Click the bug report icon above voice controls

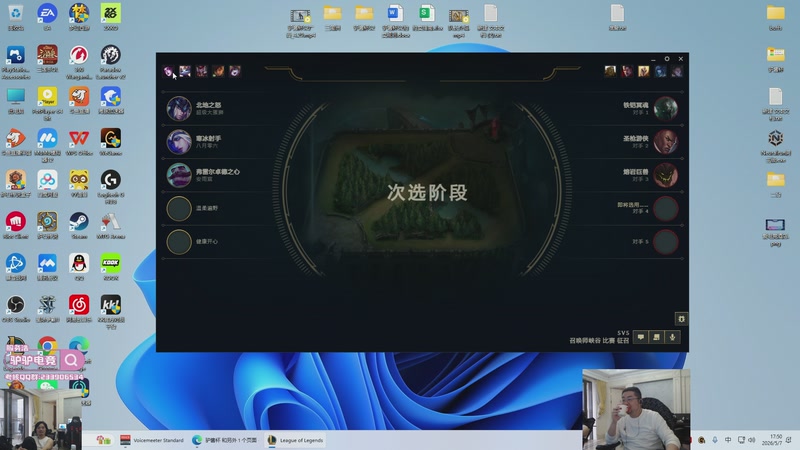[681, 319]
